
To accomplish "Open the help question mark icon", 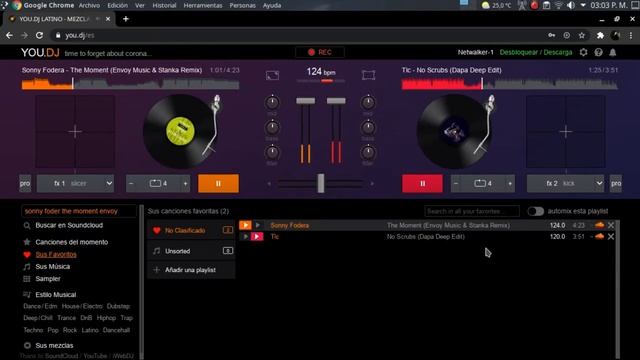I will click(598, 52).
